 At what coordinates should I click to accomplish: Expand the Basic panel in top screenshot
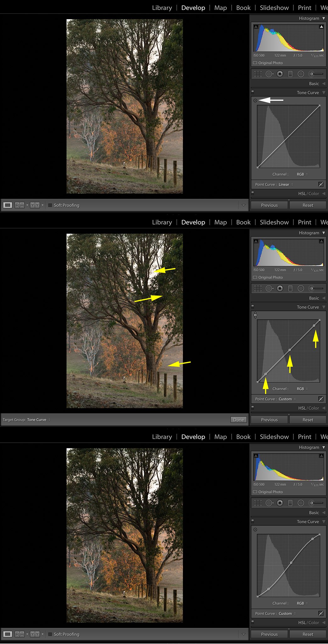[324, 84]
